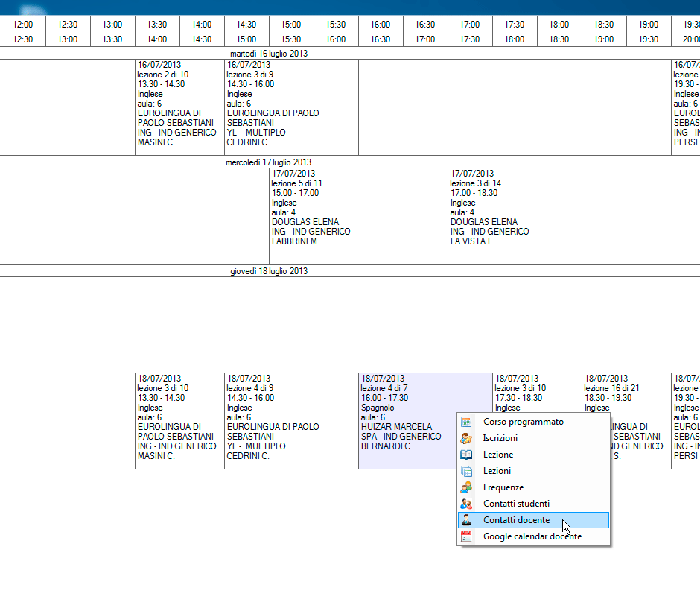This screenshot has width=700, height=611.
Task: Click the Lezione book icon
Action: [x=466, y=455]
